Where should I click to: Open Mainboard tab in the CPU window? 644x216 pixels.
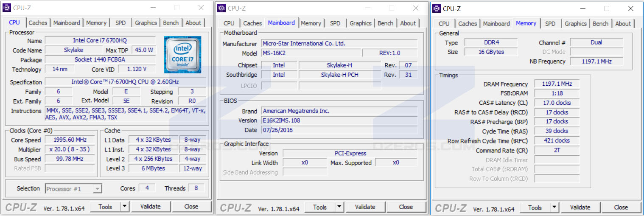(x=67, y=23)
